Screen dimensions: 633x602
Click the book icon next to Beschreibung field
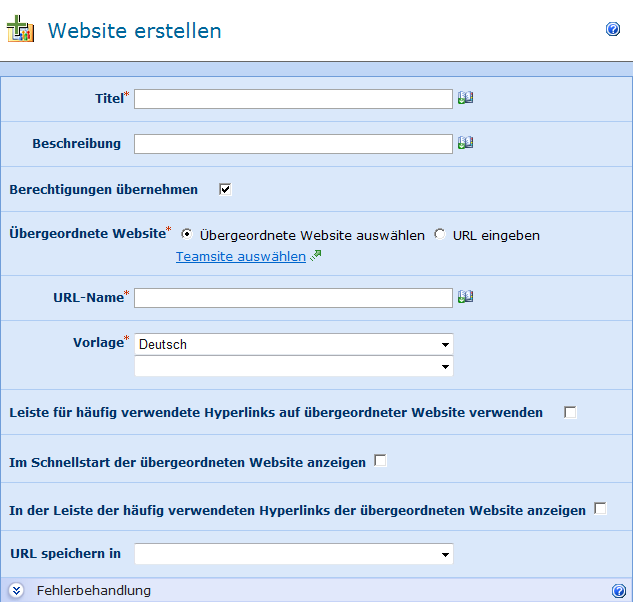pyautogui.click(x=465, y=143)
